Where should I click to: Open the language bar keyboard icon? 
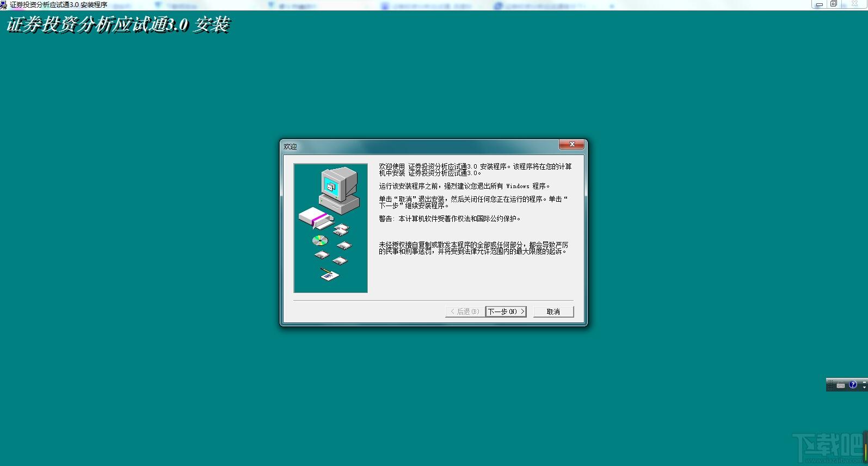(841, 386)
